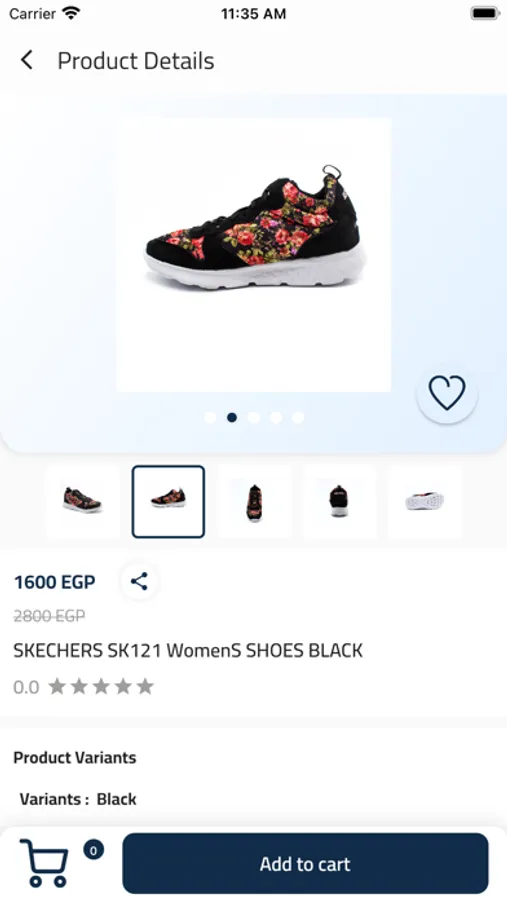
Task: Tap the share icon beside price
Action: 139,581
